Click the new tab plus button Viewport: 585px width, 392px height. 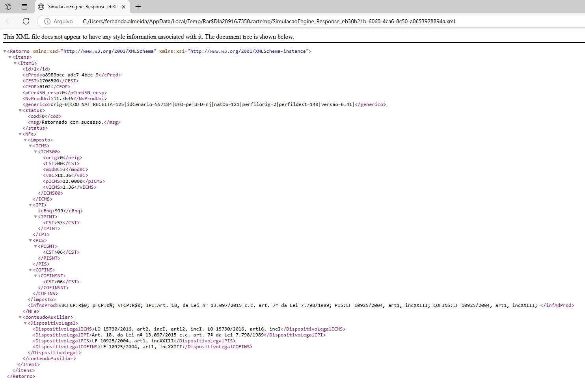pyautogui.click(x=138, y=7)
